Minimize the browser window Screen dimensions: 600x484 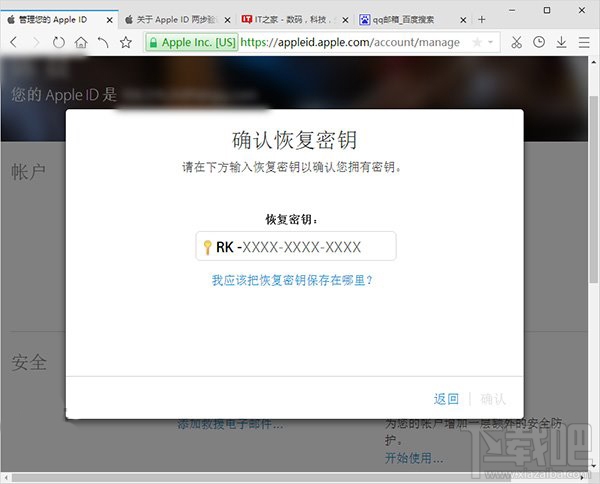(x=512, y=10)
